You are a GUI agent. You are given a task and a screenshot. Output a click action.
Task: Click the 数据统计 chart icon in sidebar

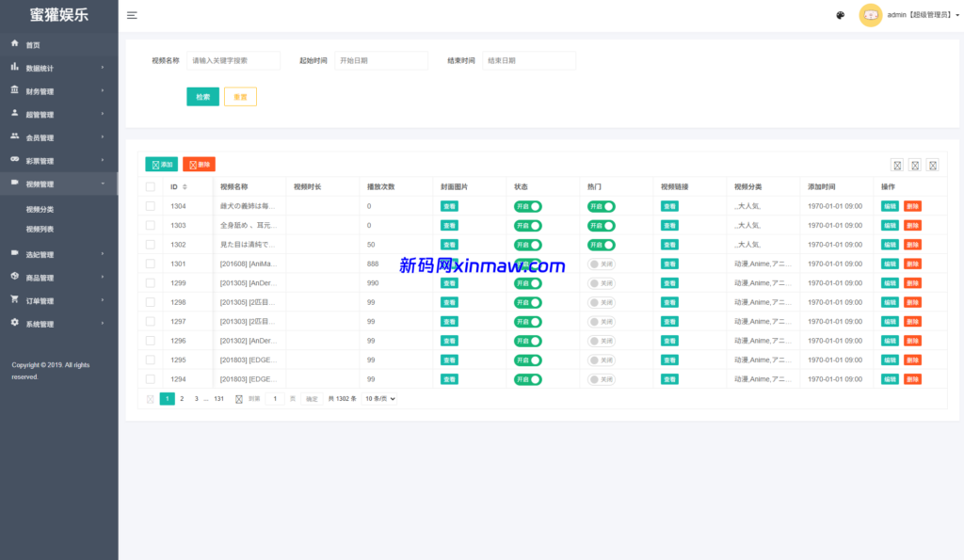click(x=13, y=67)
